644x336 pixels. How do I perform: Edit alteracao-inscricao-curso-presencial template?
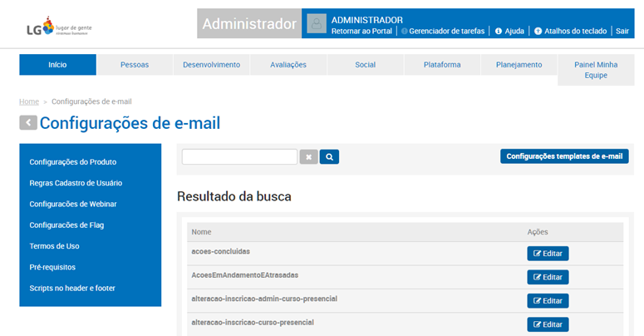pyautogui.click(x=548, y=324)
